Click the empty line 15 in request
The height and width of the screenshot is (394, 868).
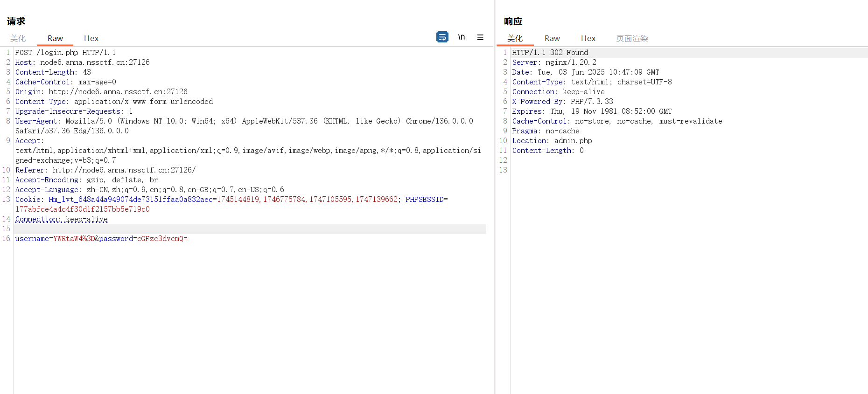tap(233, 229)
